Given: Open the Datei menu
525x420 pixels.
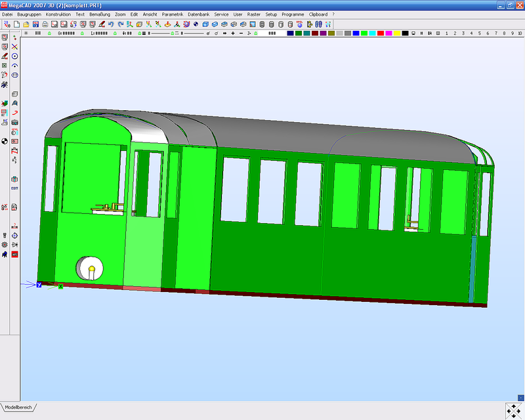Looking at the screenshot, I should pos(7,14).
